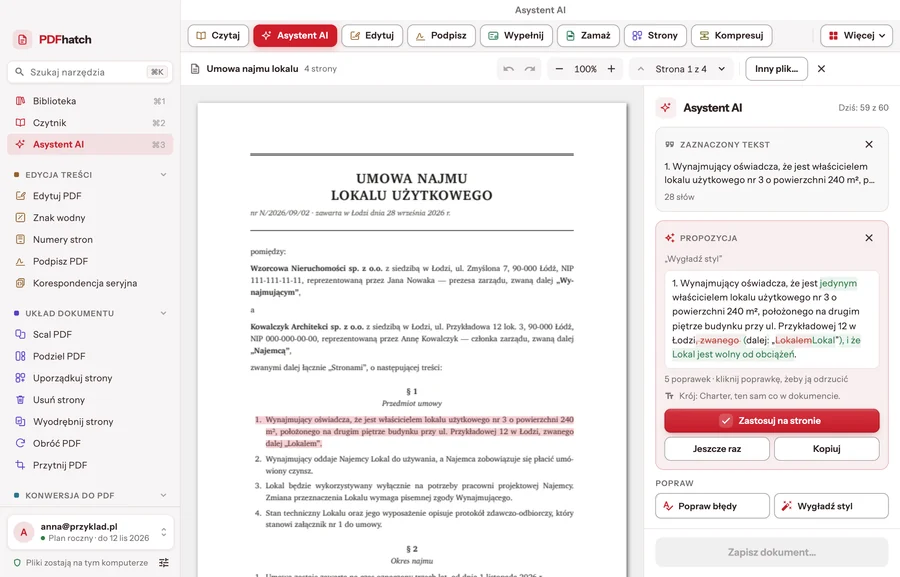The width and height of the screenshot is (900, 577).
Task: Click Zastosuj na stronie button
Action: (771, 420)
